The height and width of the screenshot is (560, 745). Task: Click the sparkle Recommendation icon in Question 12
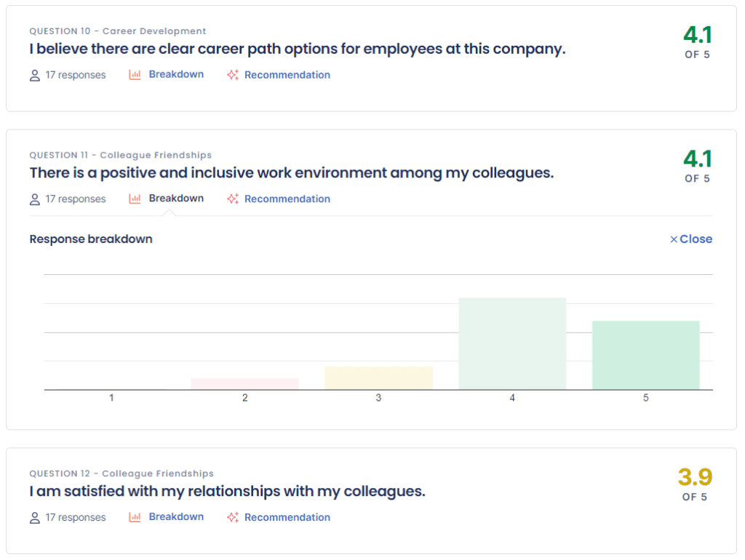[x=233, y=517]
